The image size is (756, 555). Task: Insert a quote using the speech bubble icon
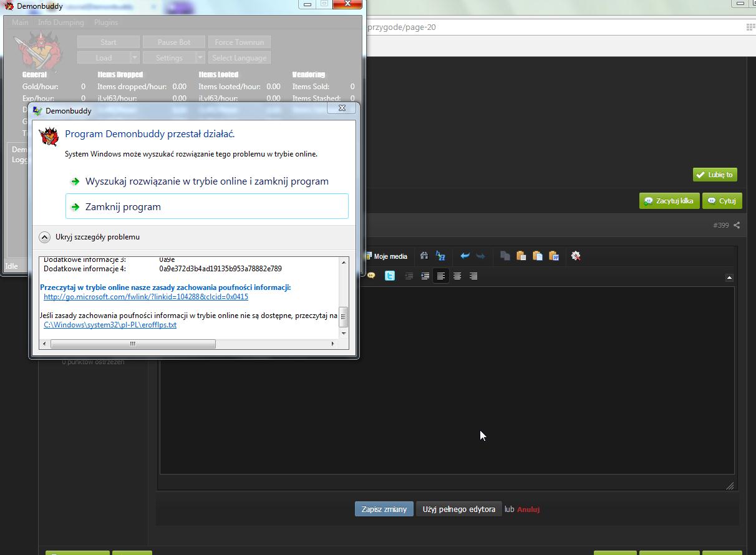[371, 276]
